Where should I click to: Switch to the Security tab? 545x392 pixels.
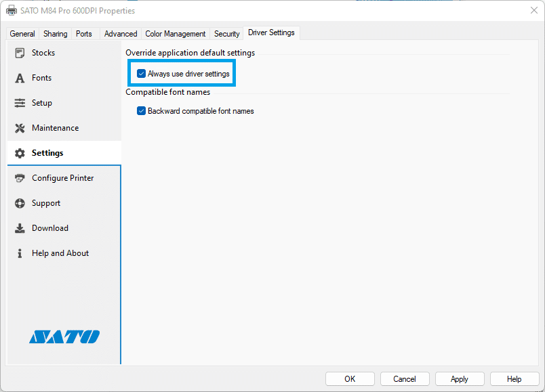(226, 34)
